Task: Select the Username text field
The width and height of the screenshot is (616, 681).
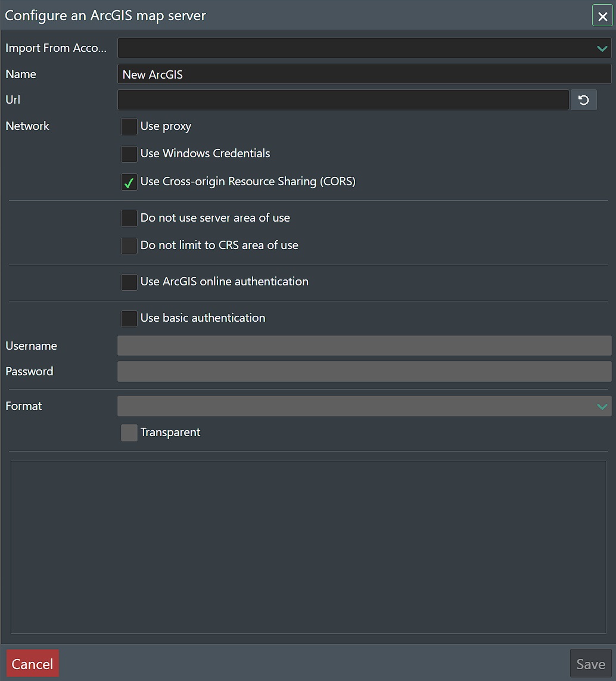Action: pos(364,346)
